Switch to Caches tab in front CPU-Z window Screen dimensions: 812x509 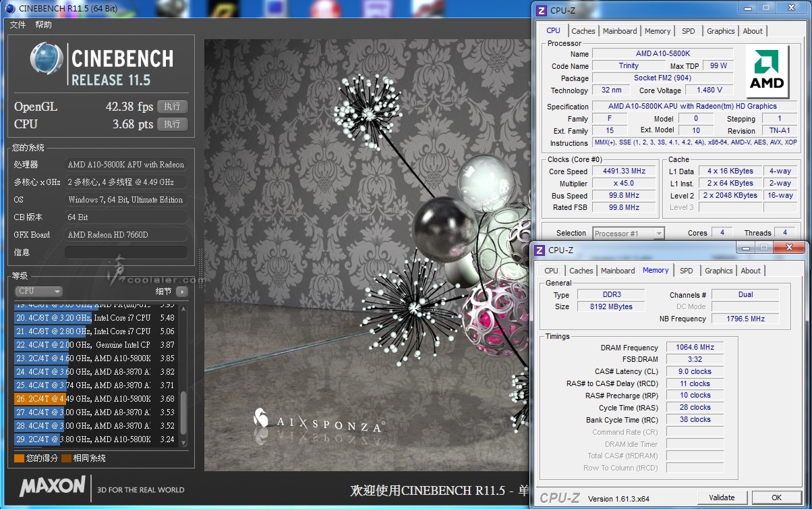(581, 271)
